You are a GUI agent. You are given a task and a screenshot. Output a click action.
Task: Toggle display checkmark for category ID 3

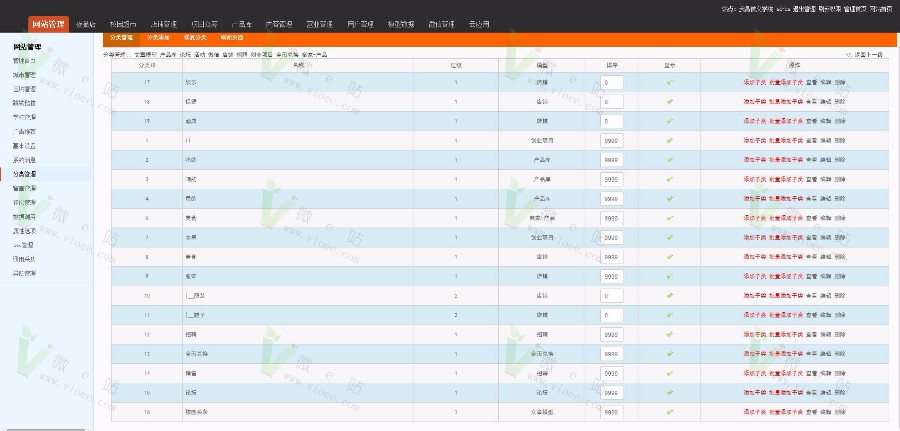pos(669,180)
